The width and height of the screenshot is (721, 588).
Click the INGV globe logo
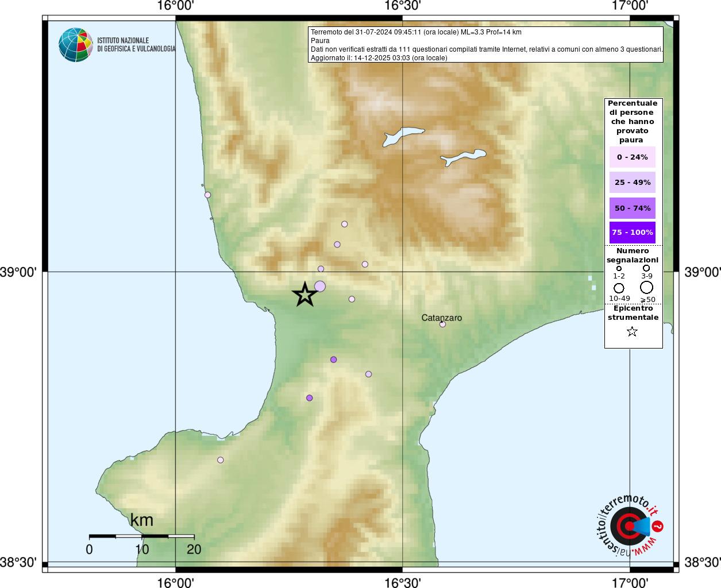click(x=76, y=45)
